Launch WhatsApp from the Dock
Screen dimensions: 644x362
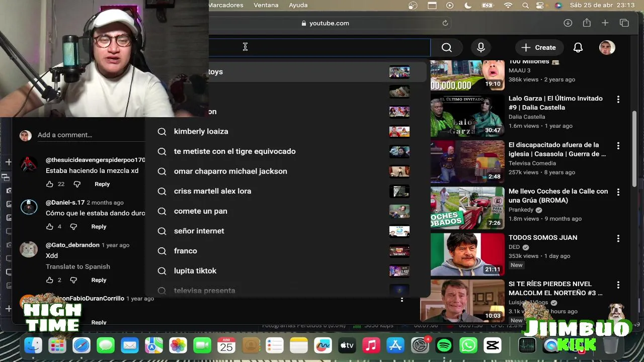pos(468,345)
